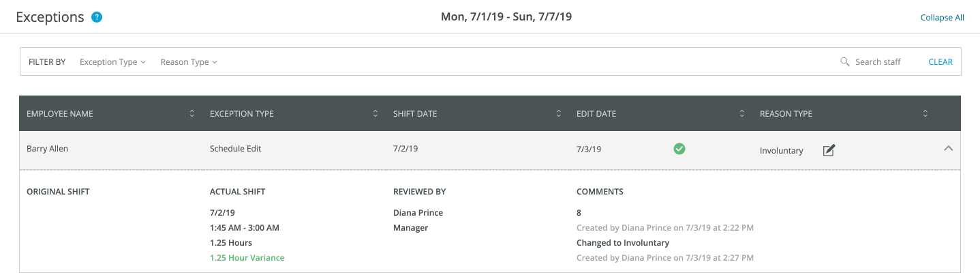Focus the Search staff field
This screenshot has width=980, height=273.
click(x=878, y=61)
